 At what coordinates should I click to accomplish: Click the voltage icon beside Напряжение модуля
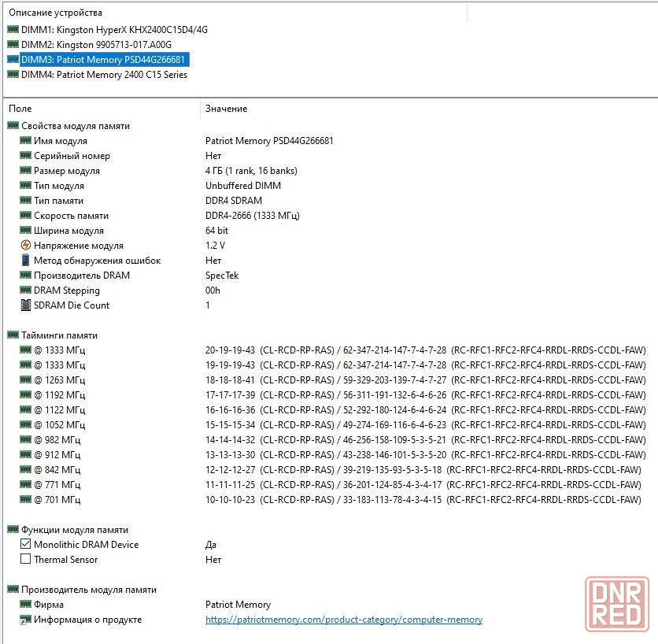click(26, 245)
